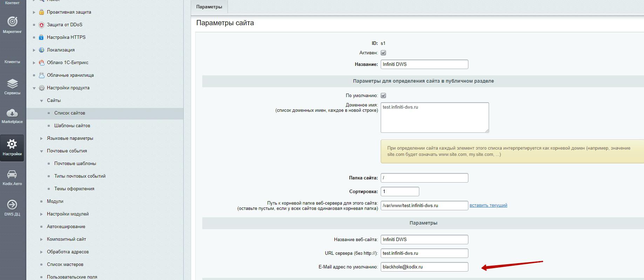
Task: Switch to the Параметры tab
Action: point(209,7)
